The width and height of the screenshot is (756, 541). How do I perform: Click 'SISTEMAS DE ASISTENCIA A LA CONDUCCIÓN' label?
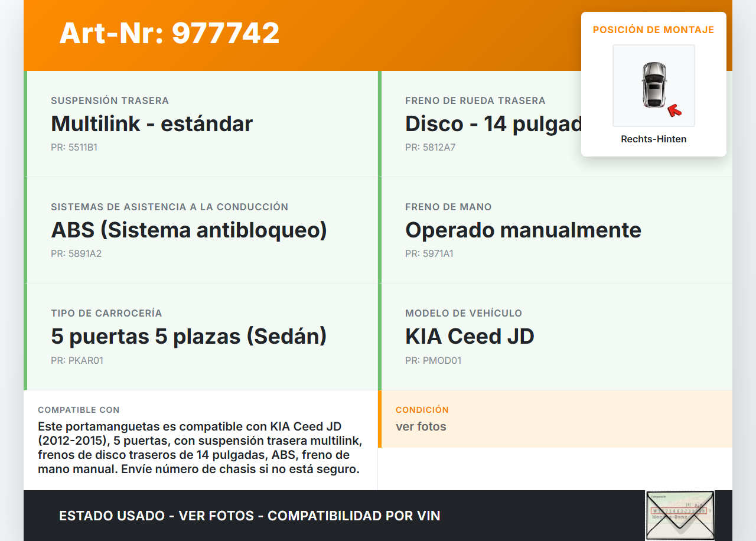(x=170, y=207)
